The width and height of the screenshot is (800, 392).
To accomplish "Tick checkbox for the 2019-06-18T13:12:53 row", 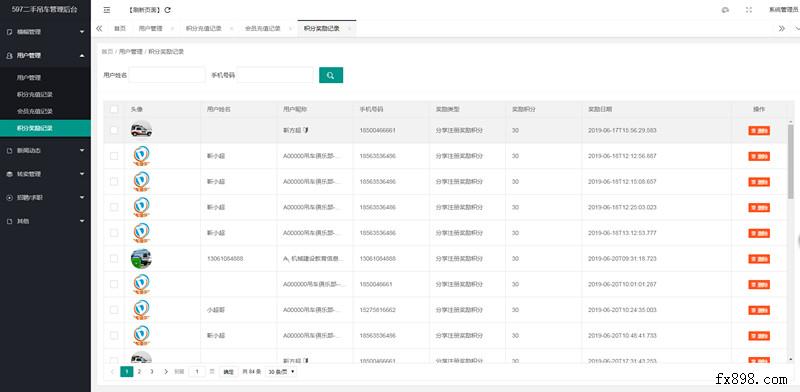I will click(x=114, y=233).
